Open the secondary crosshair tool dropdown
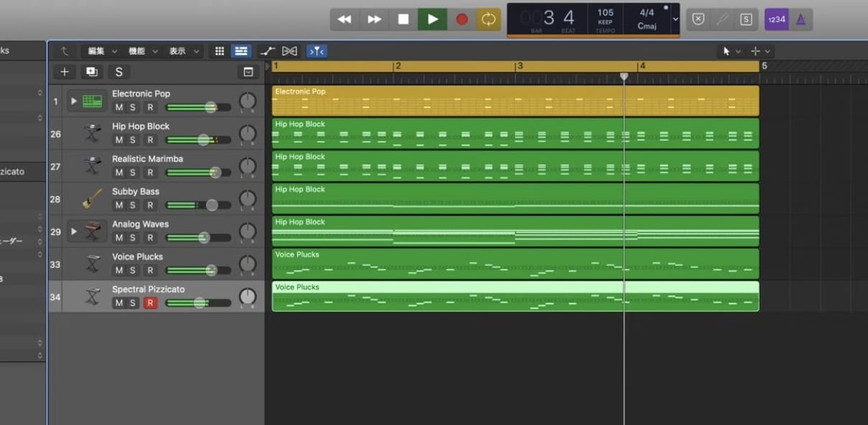This screenshot has width=868, height=425. point(760,51)
